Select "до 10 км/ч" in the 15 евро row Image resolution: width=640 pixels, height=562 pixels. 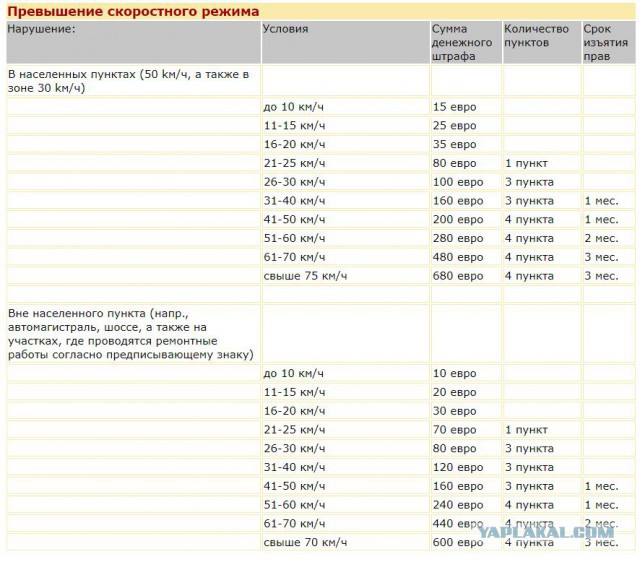click(293, 107)
